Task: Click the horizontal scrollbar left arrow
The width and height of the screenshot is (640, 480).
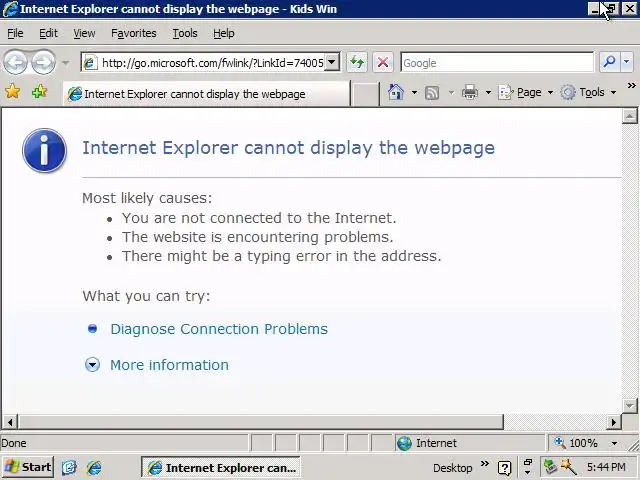Action: tap(10, 422)
